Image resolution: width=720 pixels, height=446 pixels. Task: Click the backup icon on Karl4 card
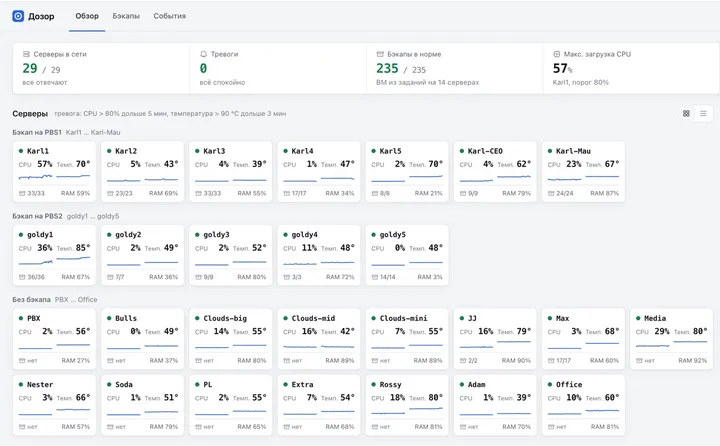[286, 193]
